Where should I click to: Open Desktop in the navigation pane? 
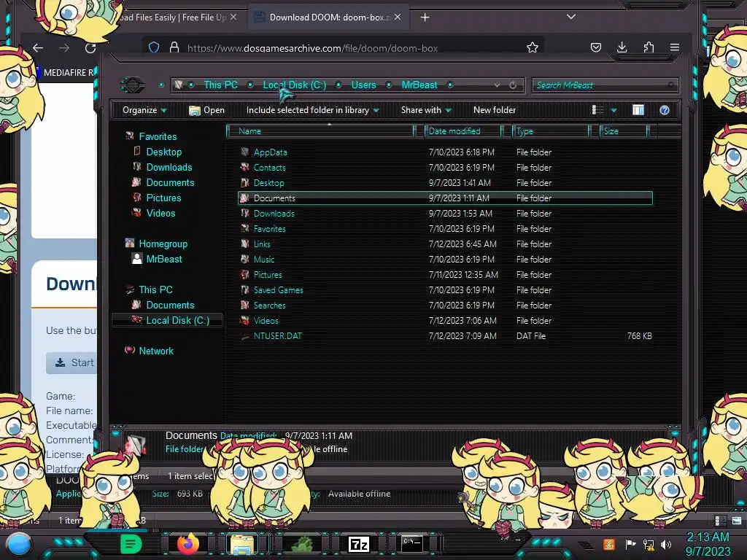pos(164,152)
